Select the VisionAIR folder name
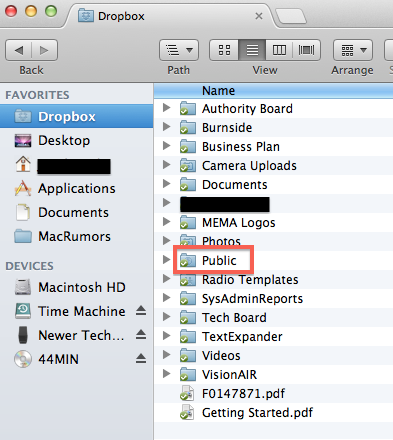 coord(230,374)
